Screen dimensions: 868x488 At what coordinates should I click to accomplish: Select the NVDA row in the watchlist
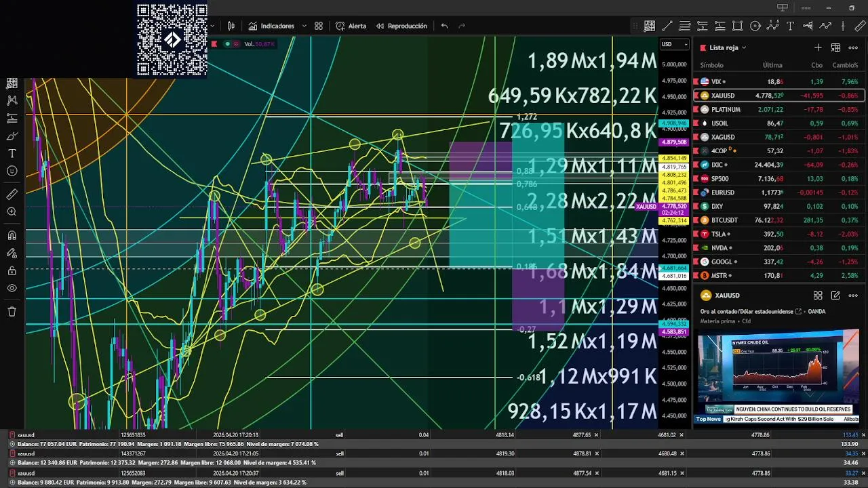coord(779,248)
